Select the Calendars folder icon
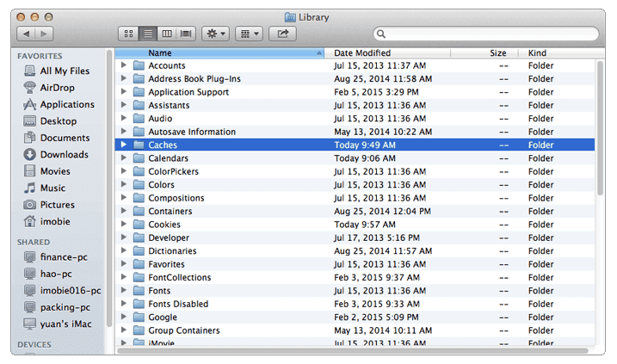Image resolution: width=617 pixels, height=364 pixels. [139, 158]
